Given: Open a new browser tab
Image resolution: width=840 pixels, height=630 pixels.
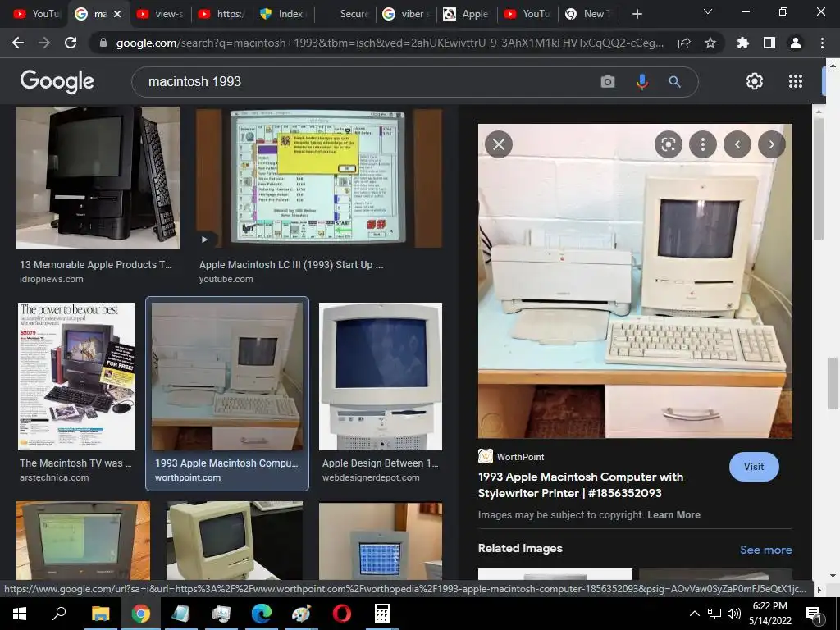Looking at the screenshot, I should click(637, 14).
